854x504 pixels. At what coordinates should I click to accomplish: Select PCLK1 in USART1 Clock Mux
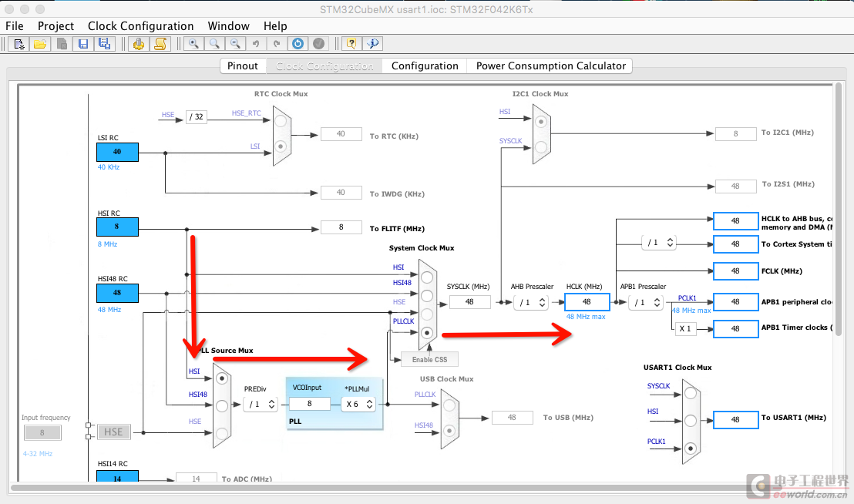pyautogui.click(x=691, y=449)
